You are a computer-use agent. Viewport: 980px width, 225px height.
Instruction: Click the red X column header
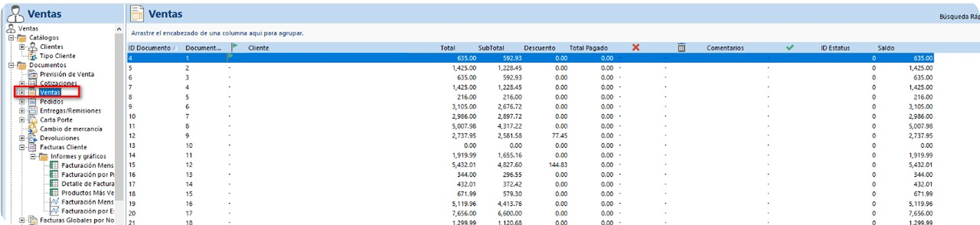coord(636,48)
